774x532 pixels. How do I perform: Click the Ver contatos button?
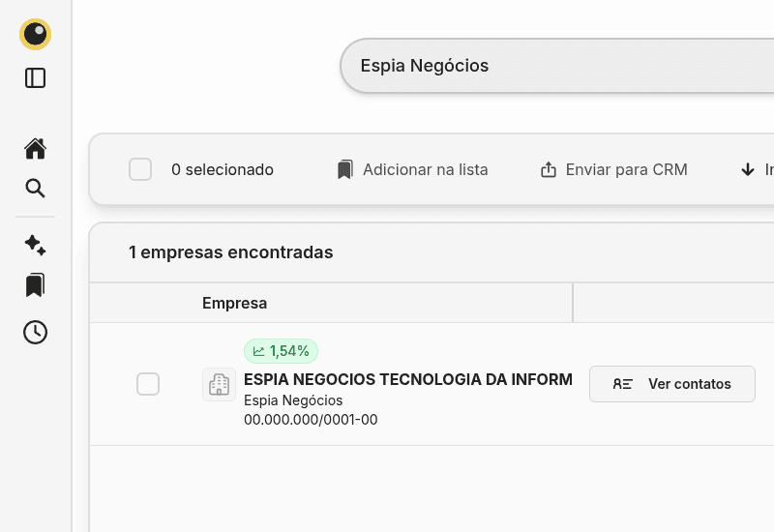coord(671,384)
